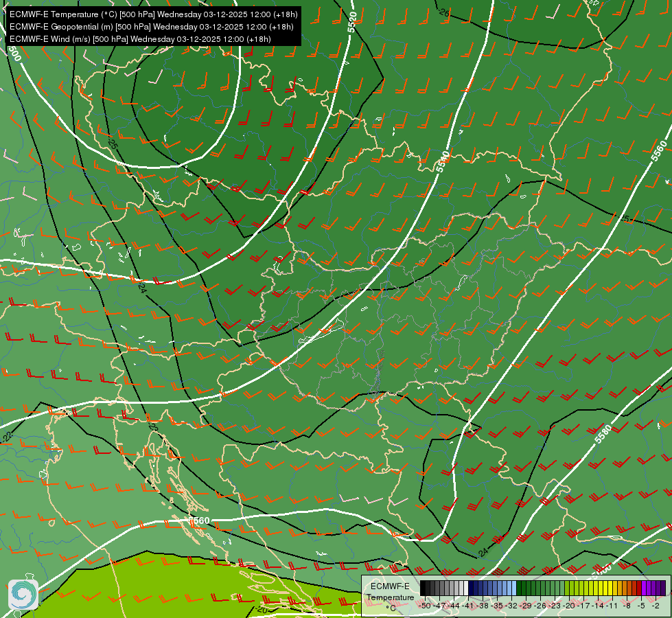This screenshot has width=672, height=618.
Task: Click the legend's 'ECMWF-E' caption
Action: tap(390, 586)
